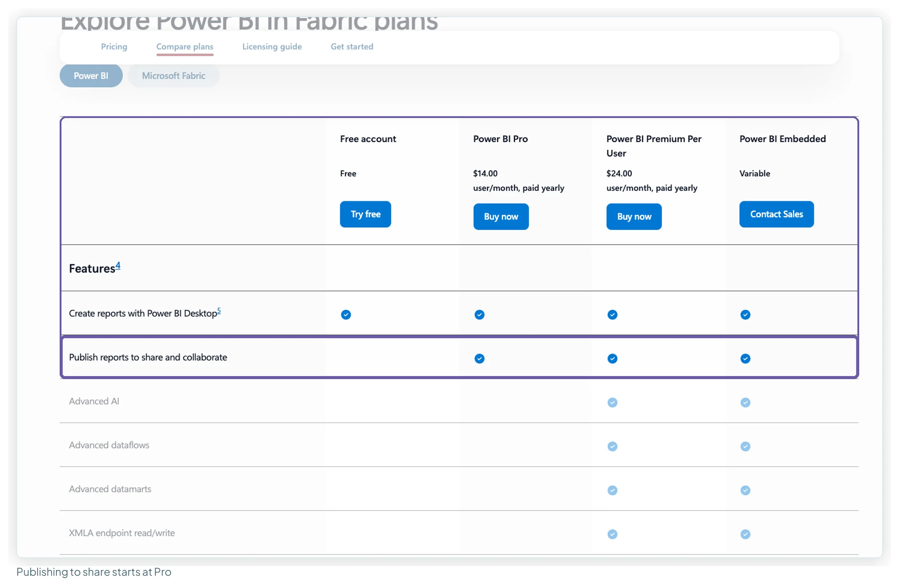Click Free account checkmark for Create reports
Image resolution: width=899 pixels, height=588 pixels.
click(x=346, y=315)
